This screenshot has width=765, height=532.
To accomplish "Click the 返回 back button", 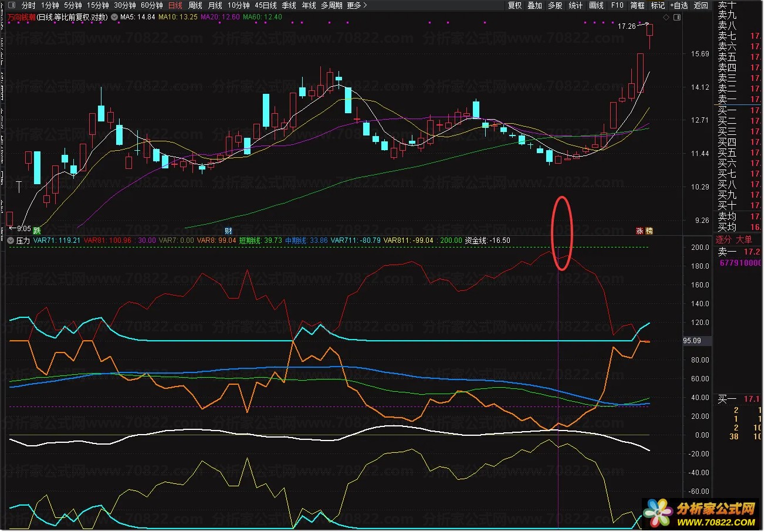I will click(700, 5).
